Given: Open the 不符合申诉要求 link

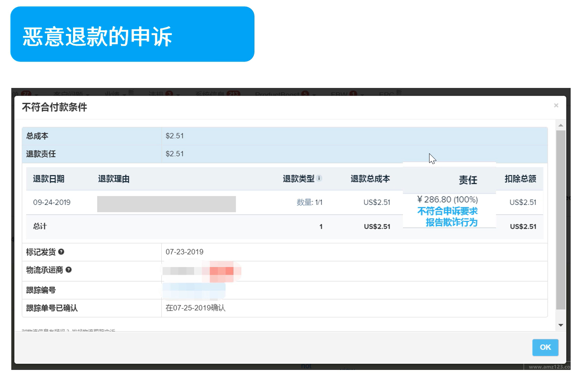Looking at the screenshot, I should (x=448, y=211).
